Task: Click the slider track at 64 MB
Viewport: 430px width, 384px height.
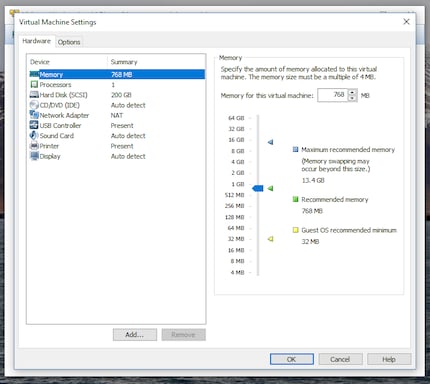Action: (258, 228)
